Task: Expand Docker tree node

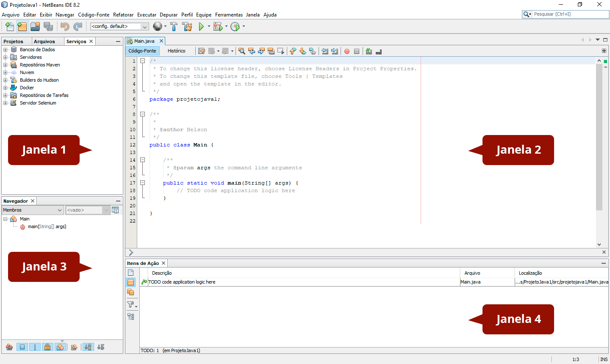Action: click(x=6, y=88)
